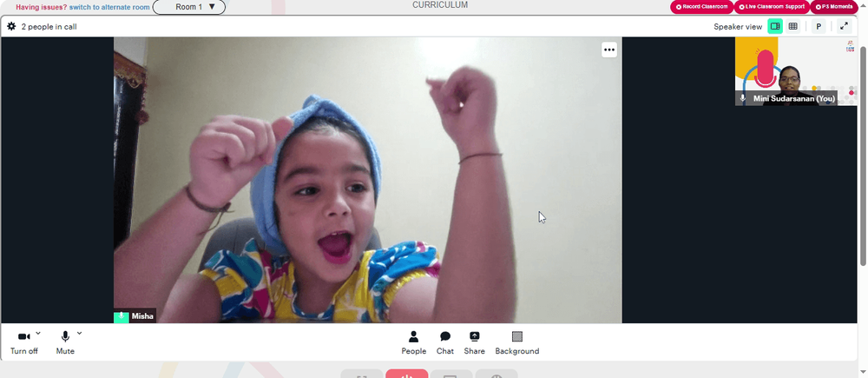Click Misha's main video feed
868x378 pixels.
click(367, 180)
